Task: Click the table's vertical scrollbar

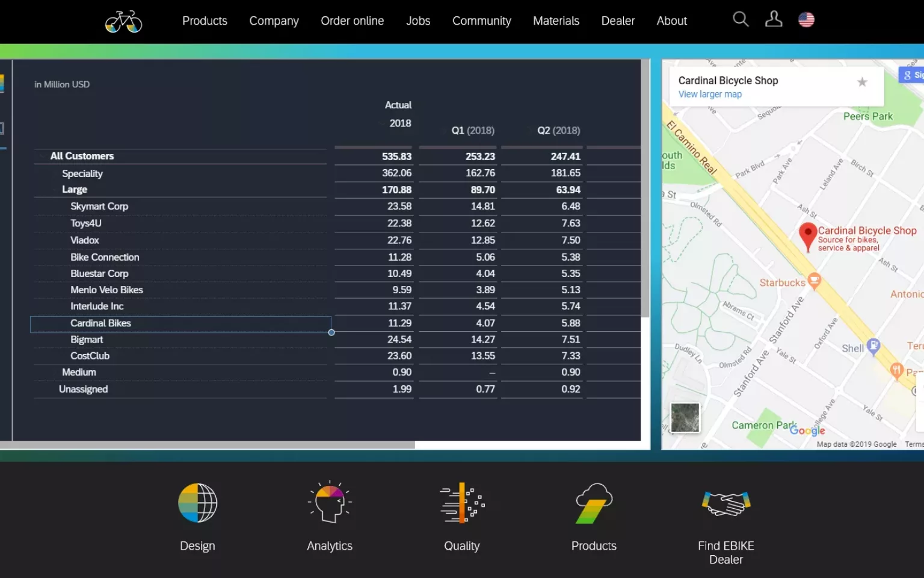Action: pos(645,188)
